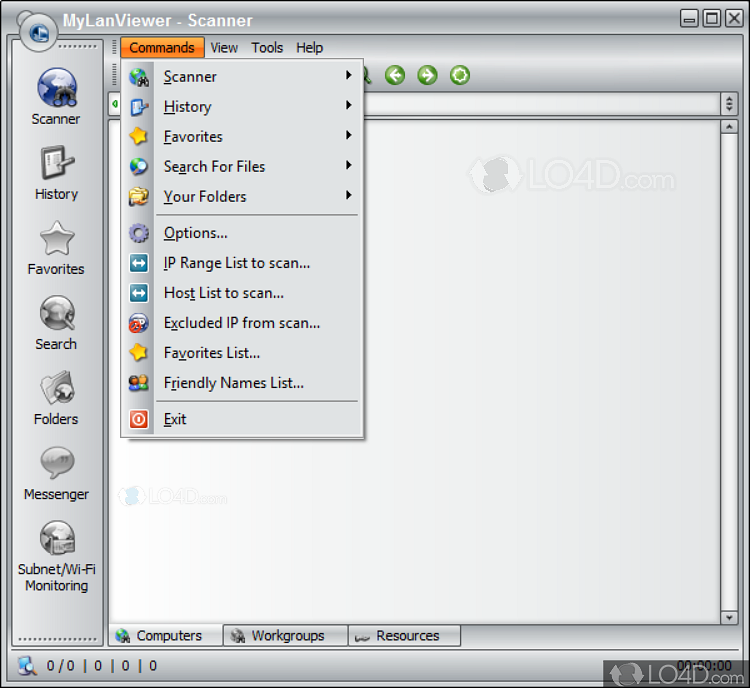Open the Favorites sidebar star
Image resolution: width=750 pixels, height=688 pixels.
point(56,248)
